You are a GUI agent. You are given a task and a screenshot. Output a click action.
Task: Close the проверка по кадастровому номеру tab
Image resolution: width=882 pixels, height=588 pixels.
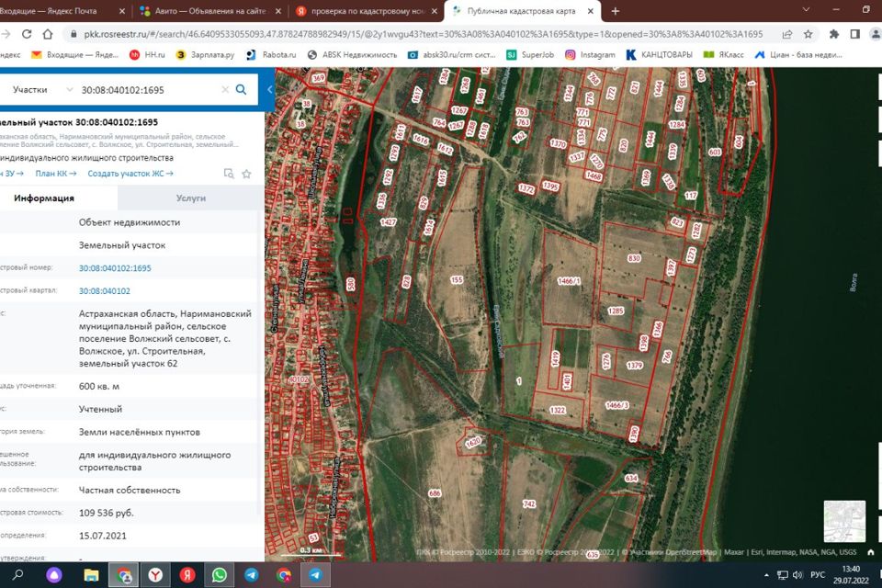(435, 11)
